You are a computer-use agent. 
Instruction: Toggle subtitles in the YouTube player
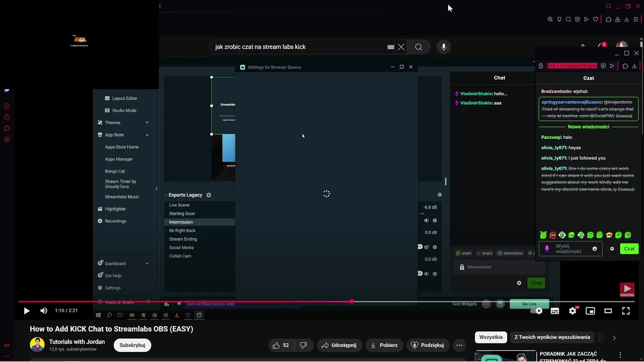555,311
